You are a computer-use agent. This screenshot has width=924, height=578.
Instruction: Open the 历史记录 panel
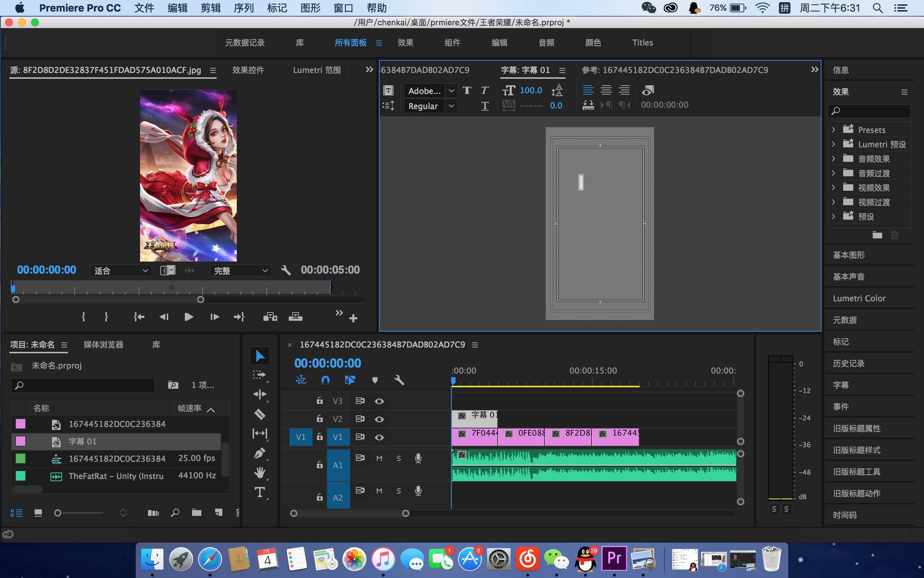pos(849,363)
